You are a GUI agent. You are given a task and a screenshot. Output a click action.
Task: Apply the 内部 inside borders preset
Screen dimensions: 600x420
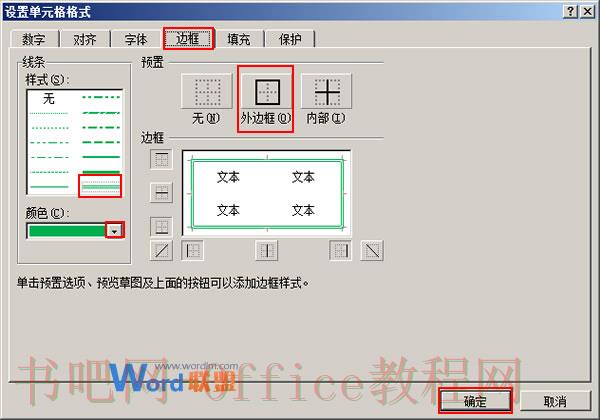point(326,92)
